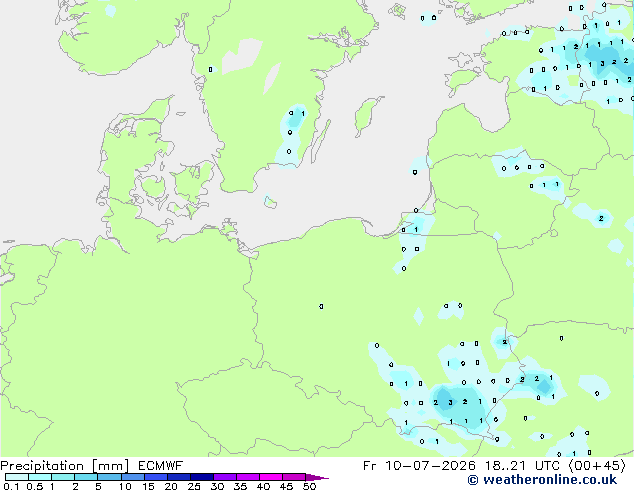Click the 5–10 mm legend color swatch
Image resolution: width=634 pixels, height=490 pixels.
109,477
